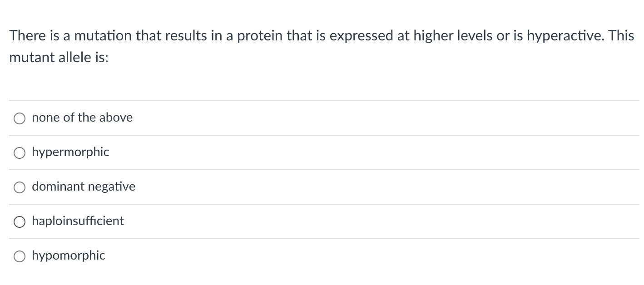Click the 'haploinsufficient' answer label
This screenshot has height=285, width=644.
pos(78,221)
